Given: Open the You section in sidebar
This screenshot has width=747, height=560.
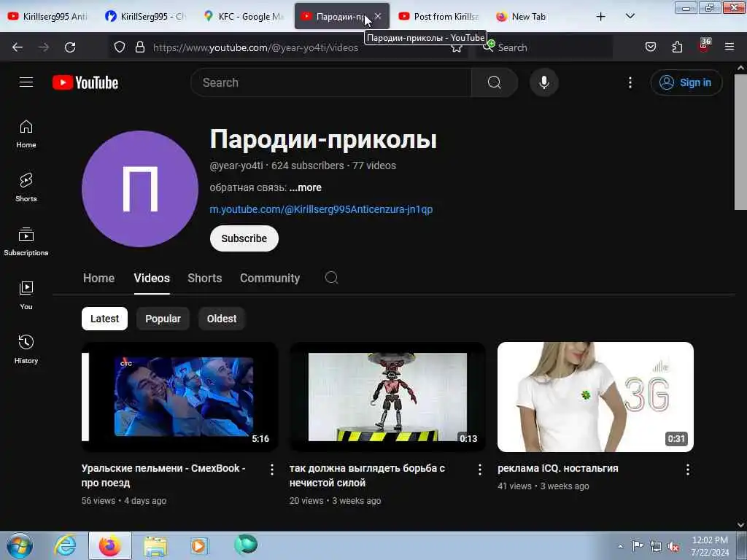Looking at the screenshot, I should tap(26, 295).
